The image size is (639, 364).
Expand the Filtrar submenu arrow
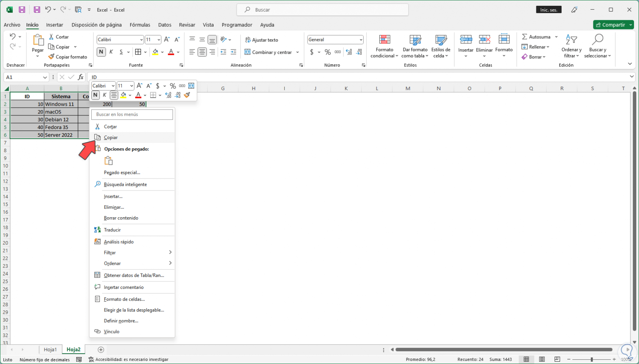[x=170, y=252]
